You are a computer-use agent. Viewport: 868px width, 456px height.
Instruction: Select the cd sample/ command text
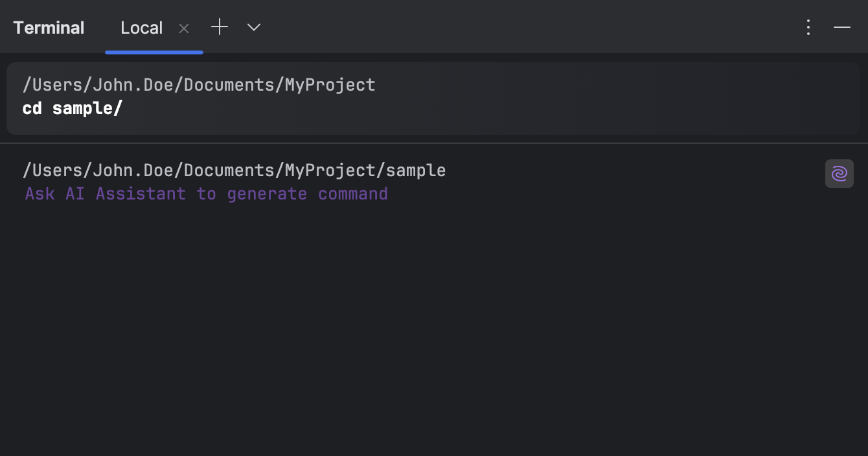[73, 108]
